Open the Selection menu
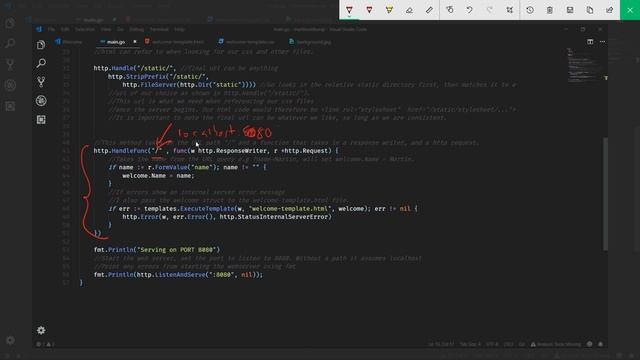The width and height of the screenshot is (640, 360). 84,29
